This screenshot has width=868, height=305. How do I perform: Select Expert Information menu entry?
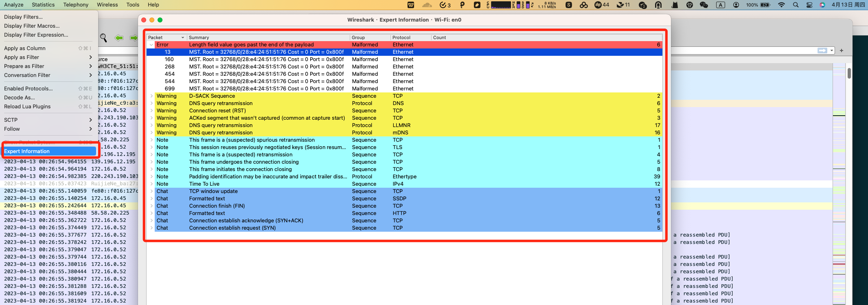(x=49, y=151)
